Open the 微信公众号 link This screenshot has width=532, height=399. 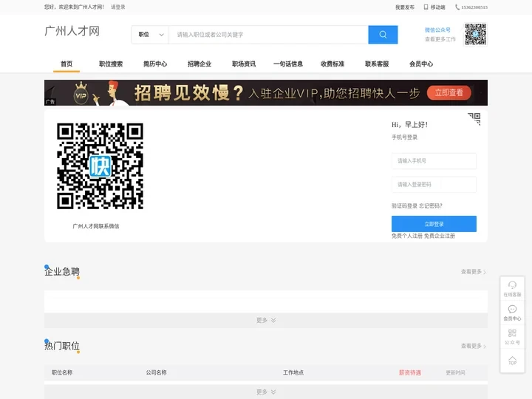click(437, 30)
